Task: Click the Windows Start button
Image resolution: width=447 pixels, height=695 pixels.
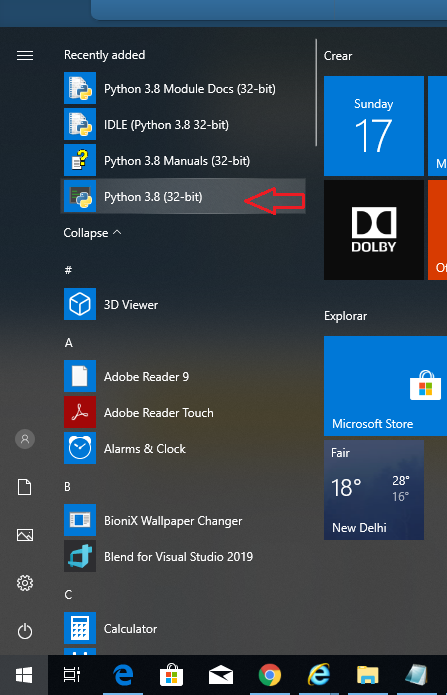Action: click(x=24, y=675)
